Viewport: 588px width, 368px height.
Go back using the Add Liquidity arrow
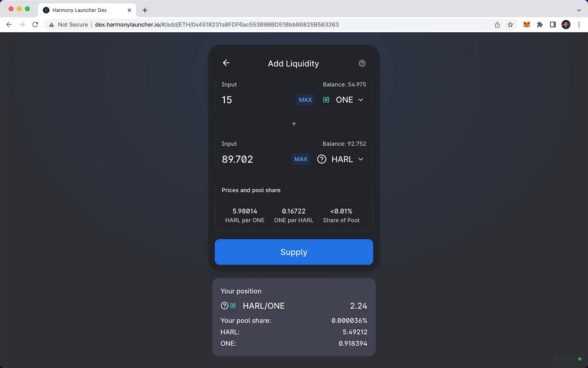click(x=226, y=63)
